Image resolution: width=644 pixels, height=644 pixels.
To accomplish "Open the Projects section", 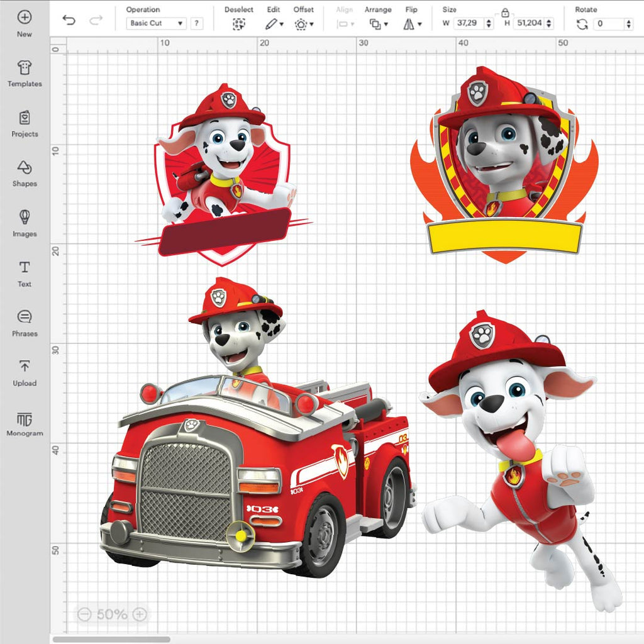I will click(x=25, y=118).
